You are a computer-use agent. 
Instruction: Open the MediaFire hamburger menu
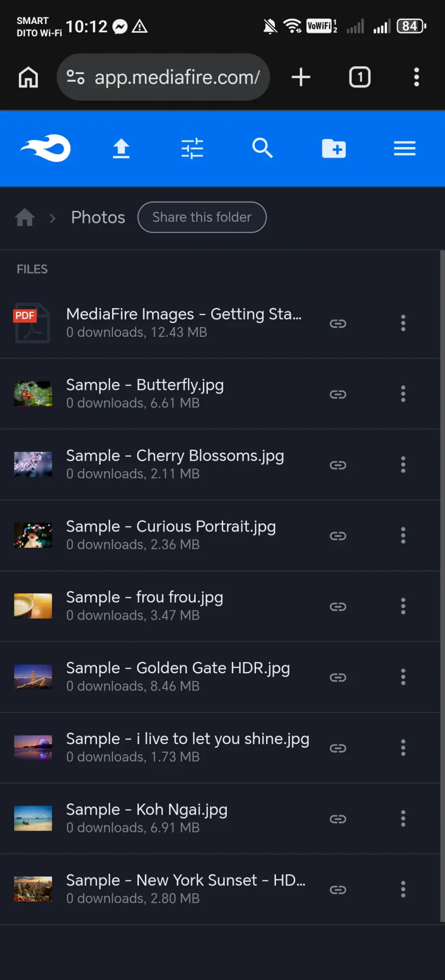tap(405, 149)
